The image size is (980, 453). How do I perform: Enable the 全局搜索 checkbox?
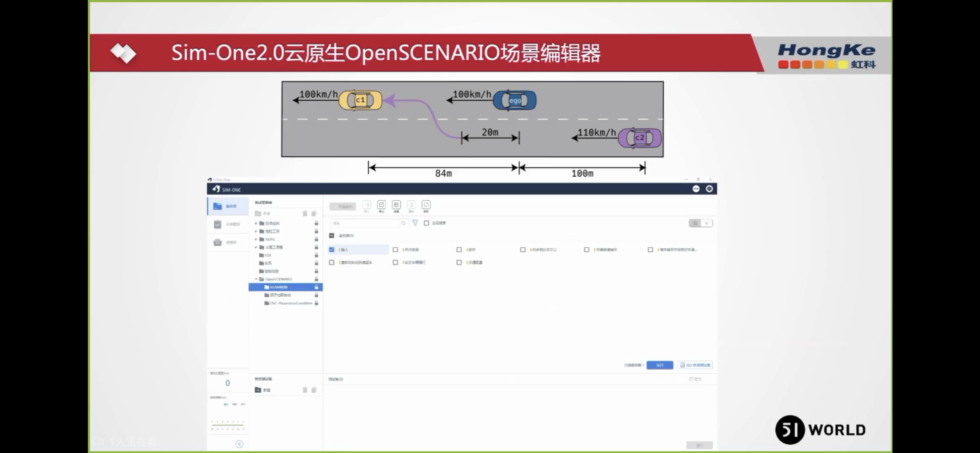[x=426, y=223]
